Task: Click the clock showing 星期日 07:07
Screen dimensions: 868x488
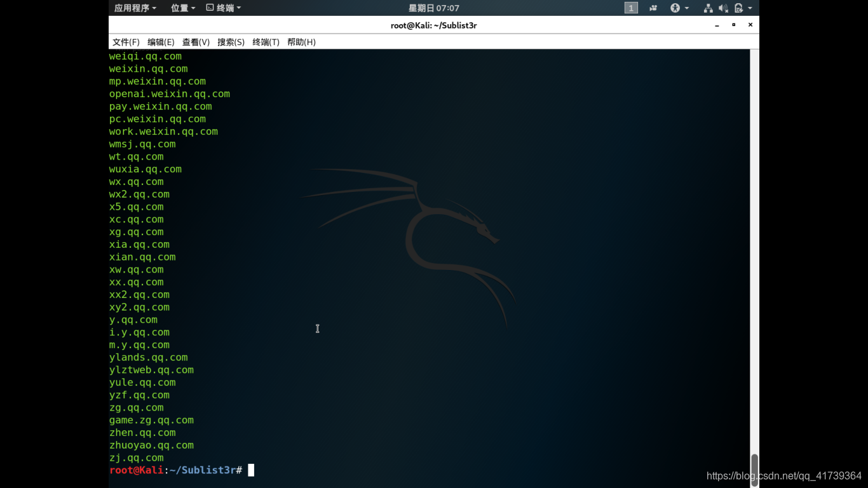Action: (433, 8)
